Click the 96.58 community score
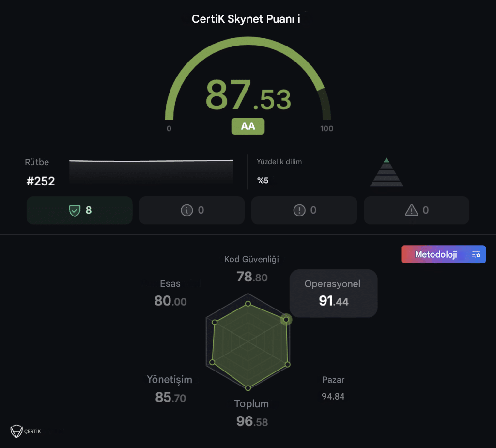 pos(252,421)
